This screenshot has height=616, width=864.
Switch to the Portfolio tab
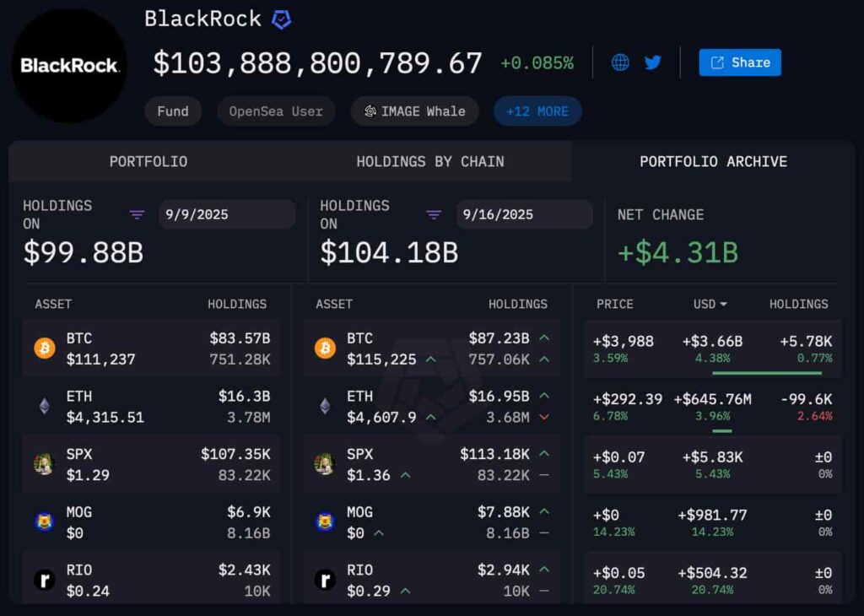click(x=148, y=161)
